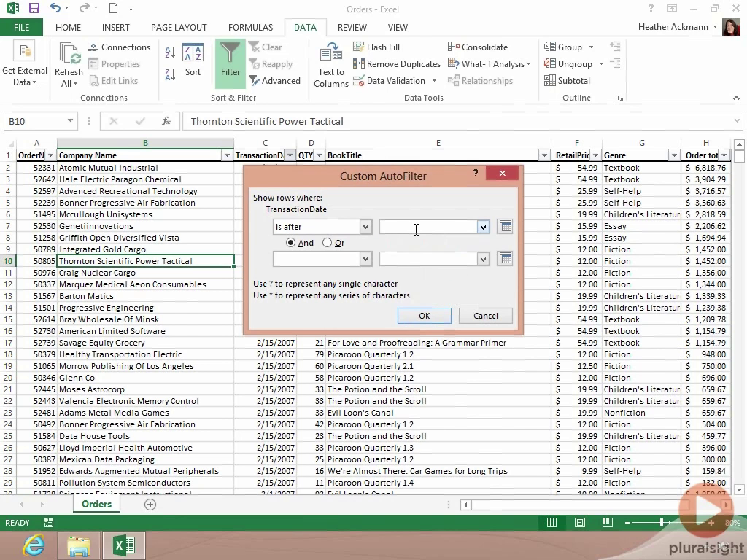
Task: Click the Subtotal outline tool
Action: click(x=568, y=81)
